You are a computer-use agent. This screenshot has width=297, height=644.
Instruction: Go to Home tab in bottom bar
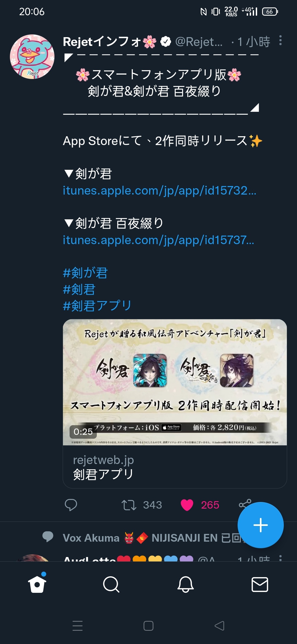click(37, 584)
